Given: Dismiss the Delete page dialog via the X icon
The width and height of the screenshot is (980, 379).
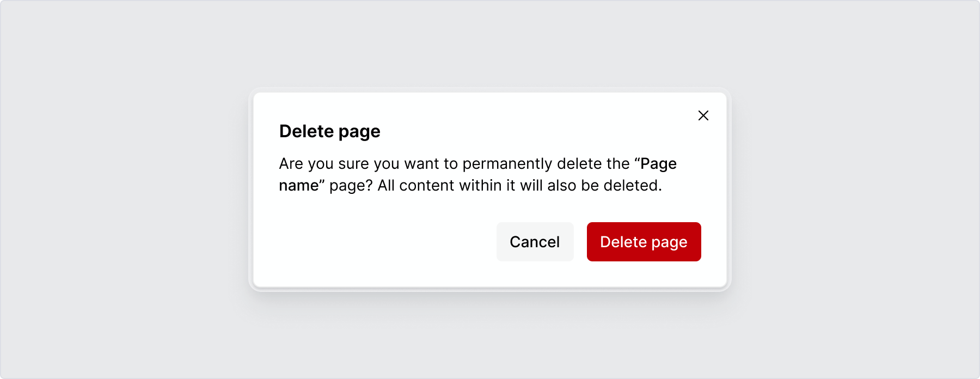Looking at the screenshot, I should click(x=703, y=115).
